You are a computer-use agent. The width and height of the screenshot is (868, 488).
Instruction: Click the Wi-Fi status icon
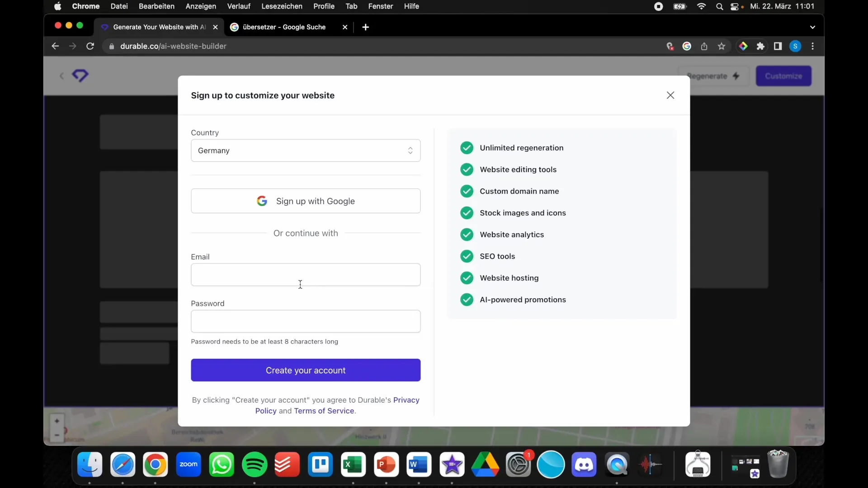point(702,6)
